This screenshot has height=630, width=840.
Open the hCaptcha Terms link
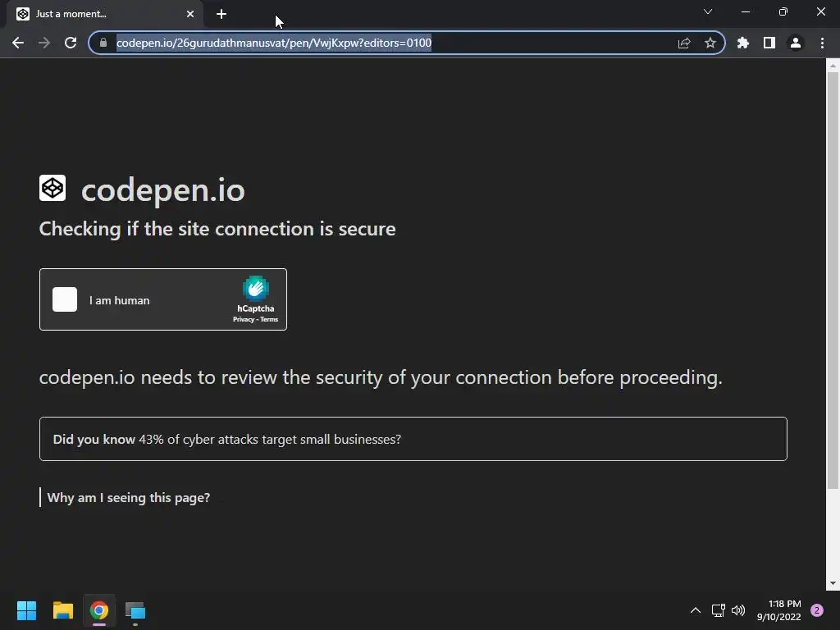tap(269, 319)
